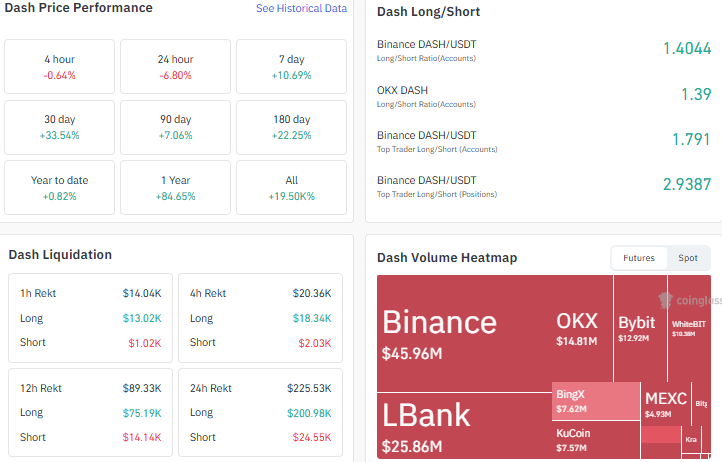The height and width of the screenshot is (462, 722).
Task: Click the Dash Liquidation heading
Action: pos(60,255)
